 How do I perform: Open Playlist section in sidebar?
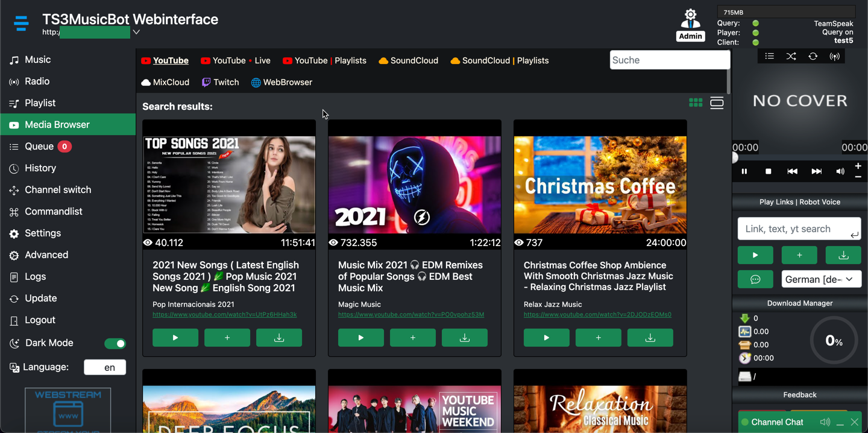tap(68, 103)
